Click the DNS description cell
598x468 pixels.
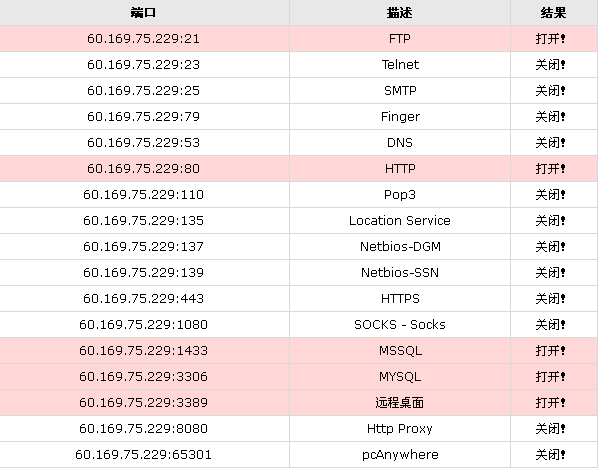[x=400, y=143]
